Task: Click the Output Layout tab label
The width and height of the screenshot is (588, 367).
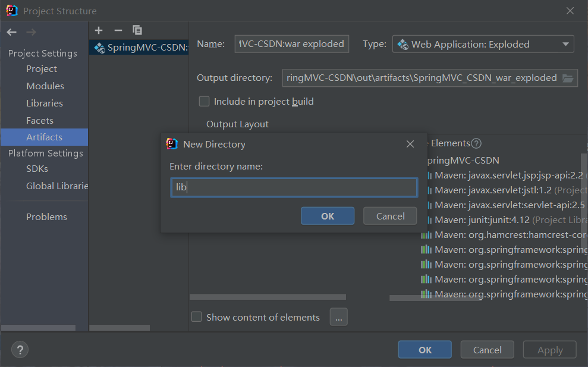Action: [x=237, y=124]
